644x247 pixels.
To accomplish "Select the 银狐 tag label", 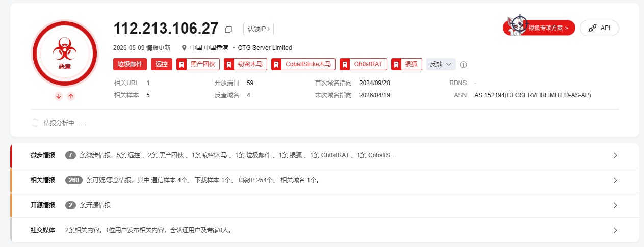I will tap(411, 64).
